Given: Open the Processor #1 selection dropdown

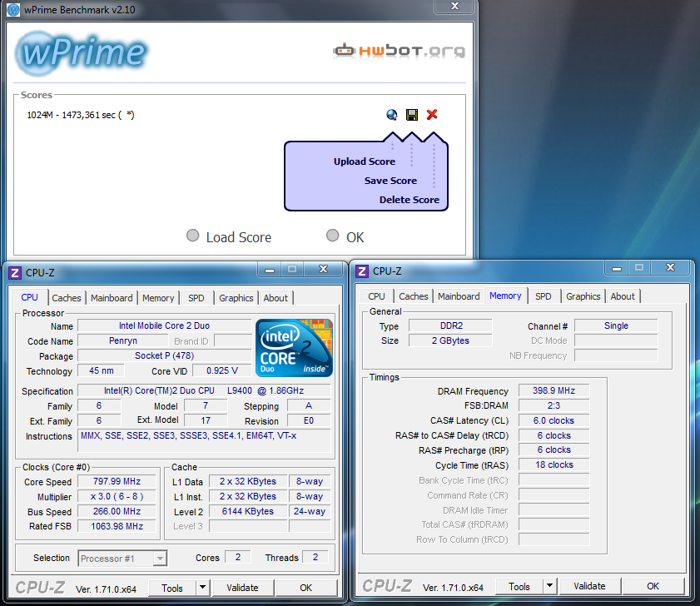Looking at the screenshot, I should coord(122,559).
